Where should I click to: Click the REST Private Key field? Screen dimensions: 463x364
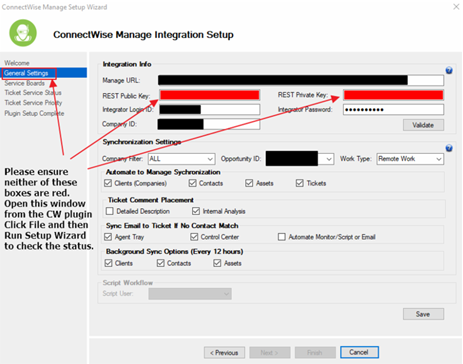pyautogui.click(x=393, y=95)
